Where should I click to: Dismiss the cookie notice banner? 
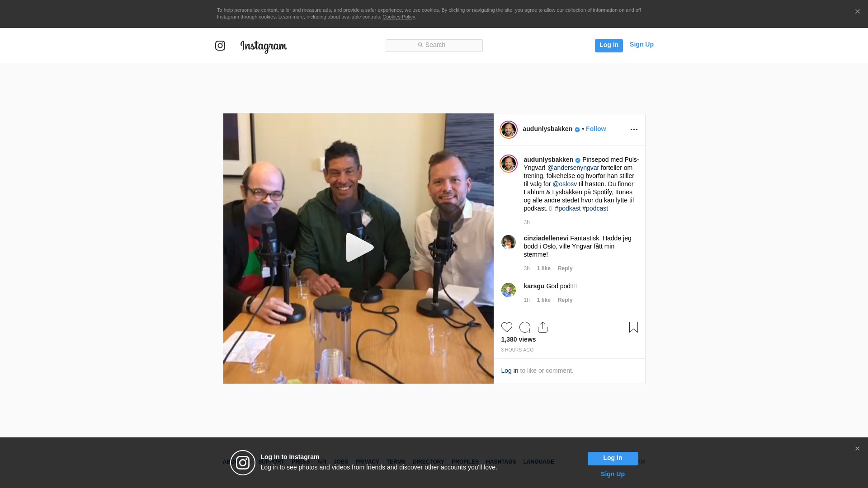point(857,12)
